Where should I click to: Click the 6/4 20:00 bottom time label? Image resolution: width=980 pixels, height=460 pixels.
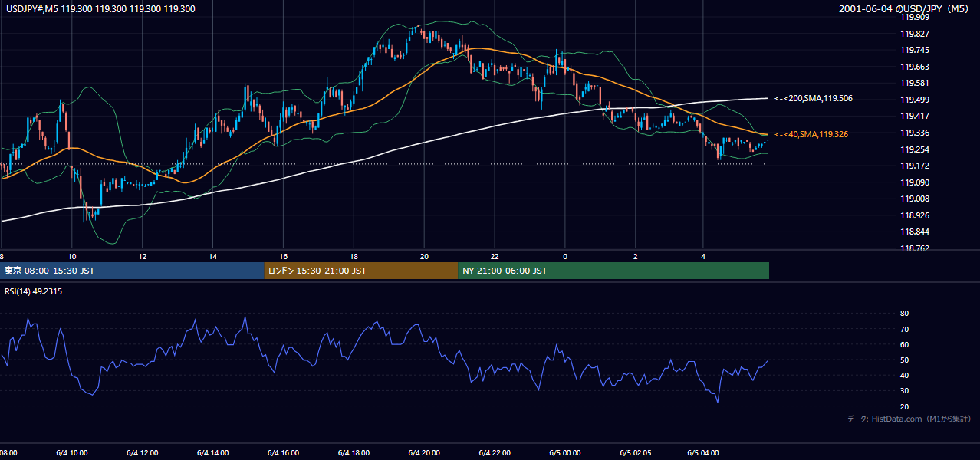pyautogui.click(x=423, y=453)
